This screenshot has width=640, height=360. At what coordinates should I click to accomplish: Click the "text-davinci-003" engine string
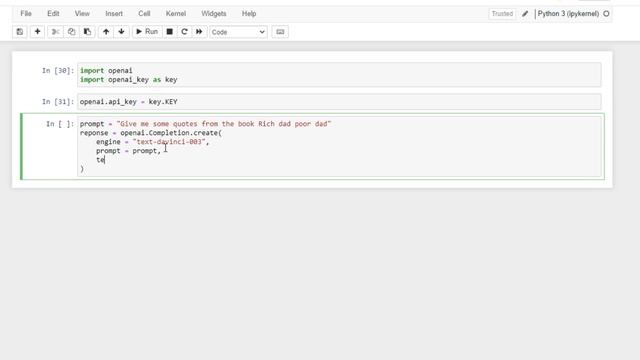click(169, 142)
